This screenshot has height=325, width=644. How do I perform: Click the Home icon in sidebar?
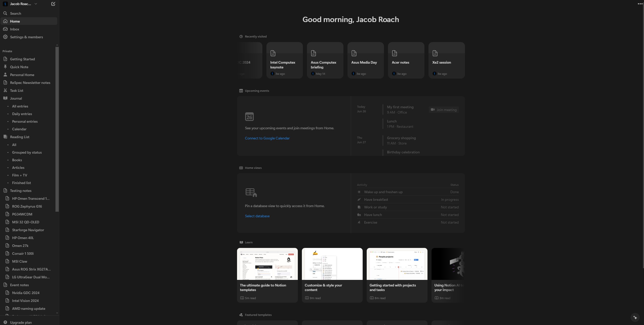(x=5, y=21)
